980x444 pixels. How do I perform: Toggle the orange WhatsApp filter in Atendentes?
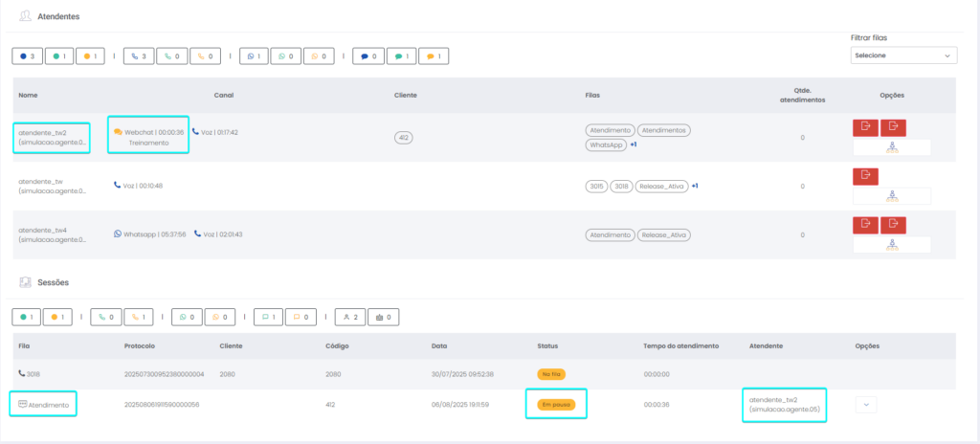tap(319, 56)
